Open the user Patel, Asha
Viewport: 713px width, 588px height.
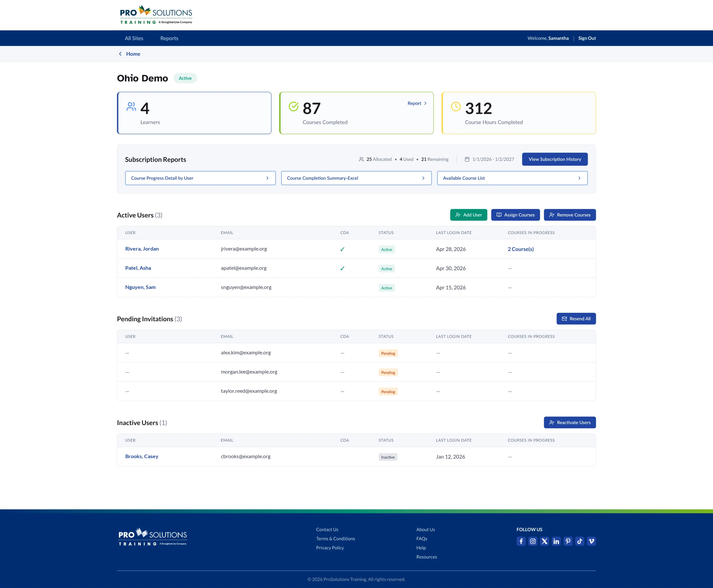138,268
